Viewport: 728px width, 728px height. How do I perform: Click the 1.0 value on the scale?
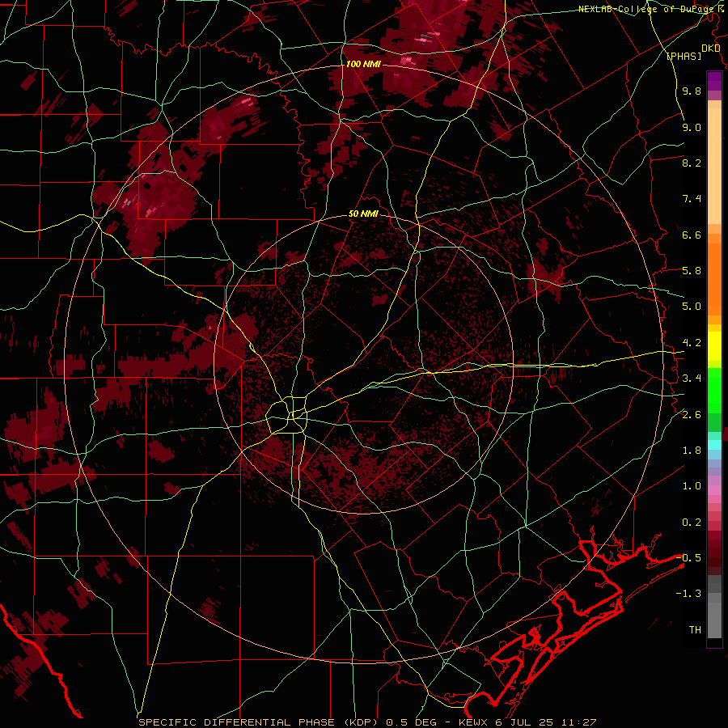692,487
